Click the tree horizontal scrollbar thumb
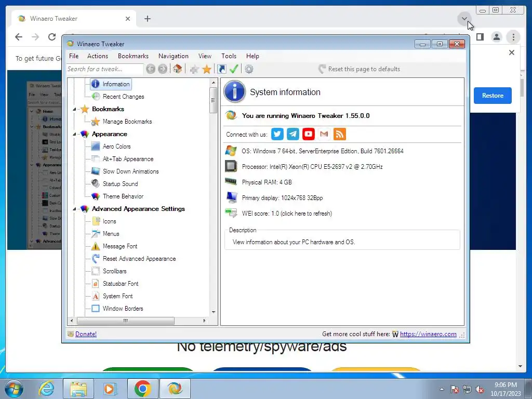532x399 pixels. click(126, 321)
